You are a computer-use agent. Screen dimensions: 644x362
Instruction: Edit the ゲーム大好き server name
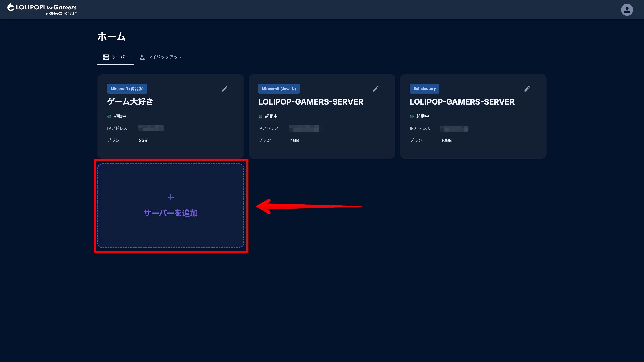(x=224, y=89)
